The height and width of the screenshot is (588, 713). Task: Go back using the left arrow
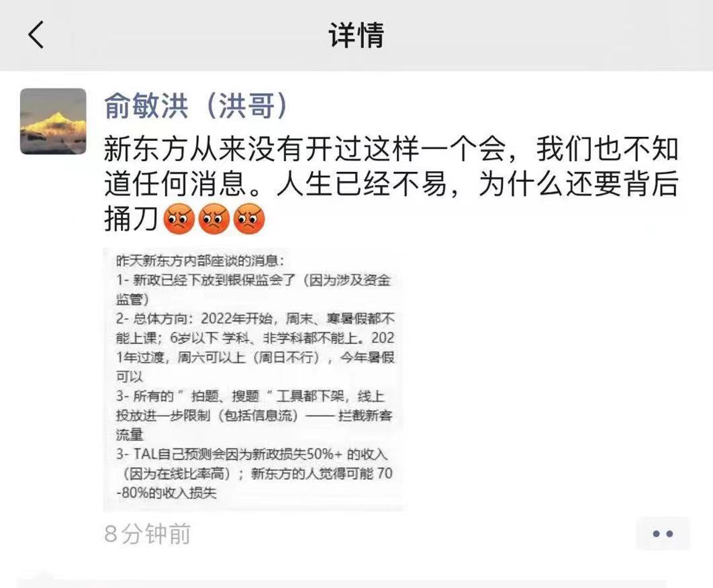click(x=36, y=34)
